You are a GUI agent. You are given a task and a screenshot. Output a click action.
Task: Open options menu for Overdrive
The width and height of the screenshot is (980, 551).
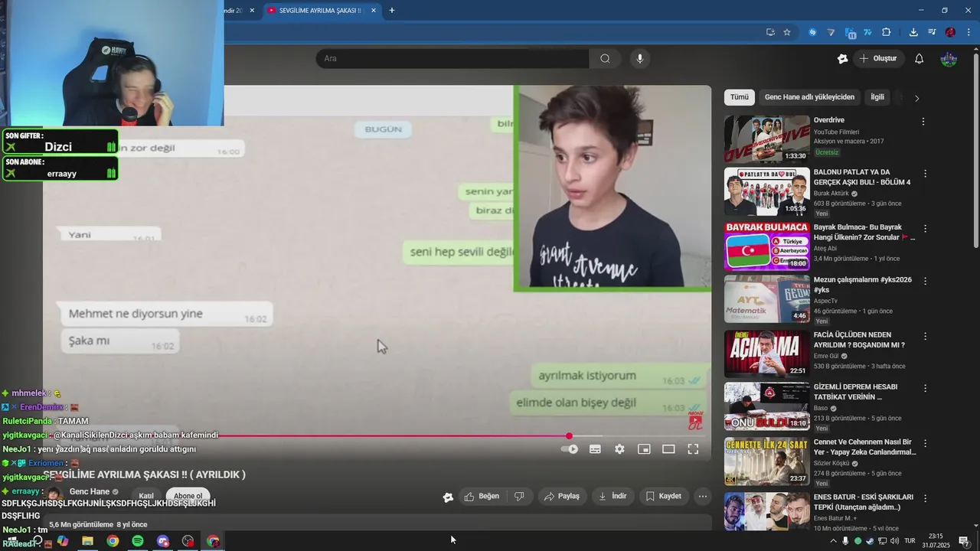pyautogui.click(x=923, y=122)
